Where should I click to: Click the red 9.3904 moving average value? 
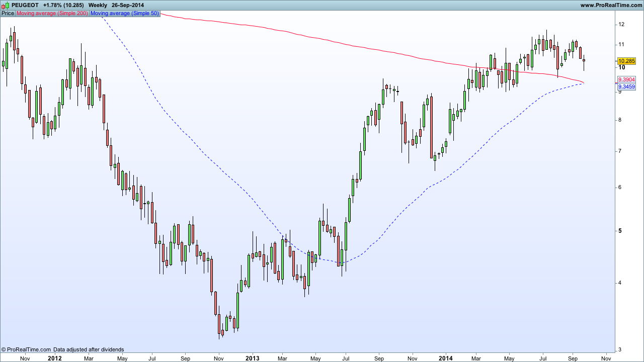(626, 79)
